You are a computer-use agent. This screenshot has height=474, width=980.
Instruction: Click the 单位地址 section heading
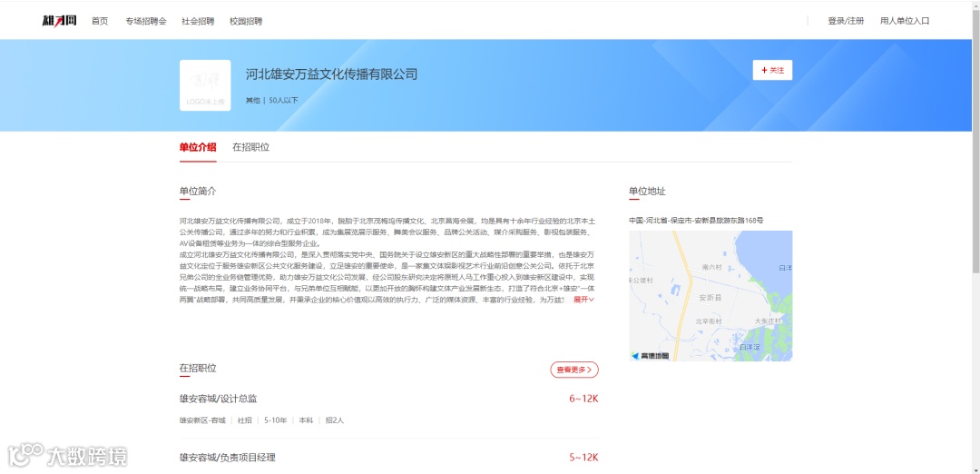coord(647,191)
